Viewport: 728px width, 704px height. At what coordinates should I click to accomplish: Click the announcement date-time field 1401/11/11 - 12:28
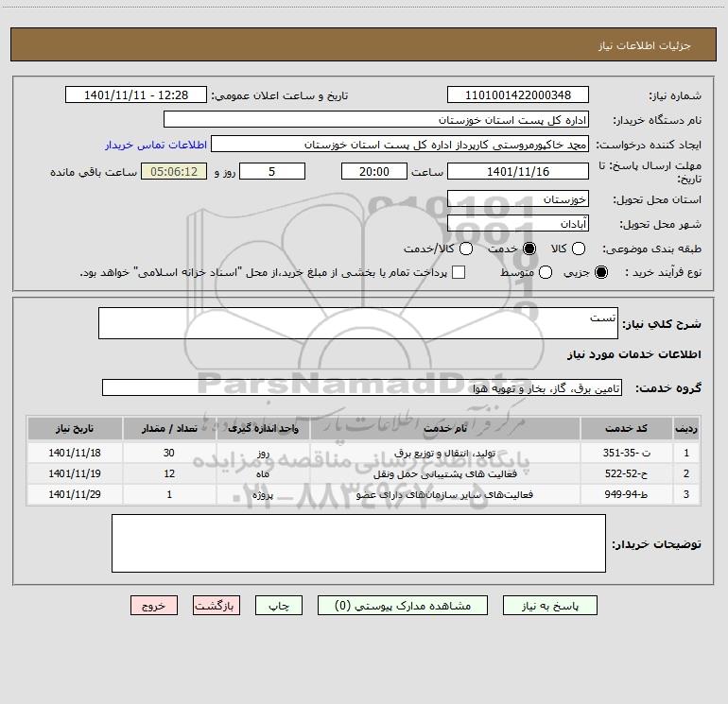(x=136, y=94)
